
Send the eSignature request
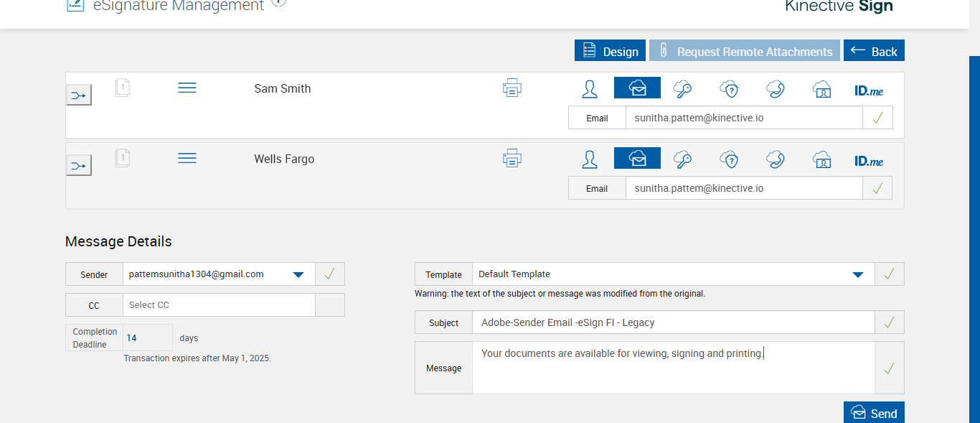click(x=874, y=413)
